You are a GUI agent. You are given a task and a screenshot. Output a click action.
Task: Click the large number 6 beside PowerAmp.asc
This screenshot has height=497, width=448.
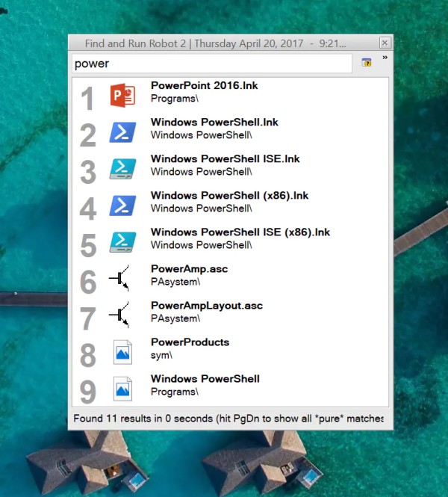(x=87, y=282)
